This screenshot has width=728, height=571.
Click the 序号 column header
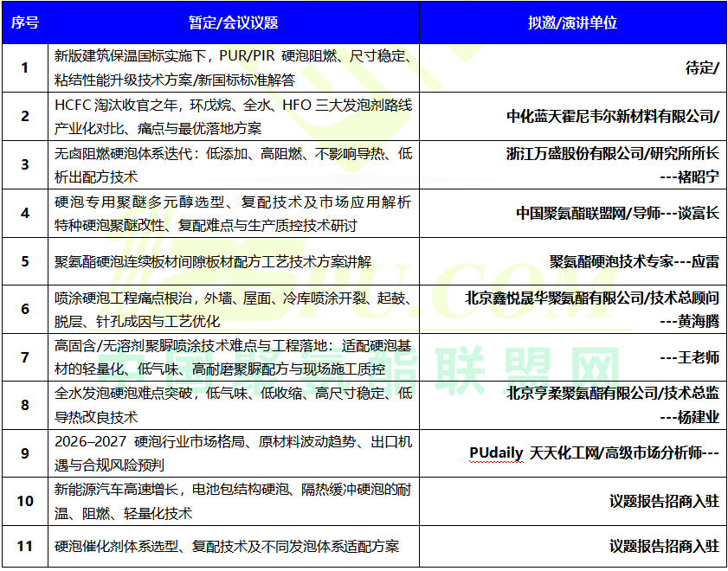(x=24, y=22)
